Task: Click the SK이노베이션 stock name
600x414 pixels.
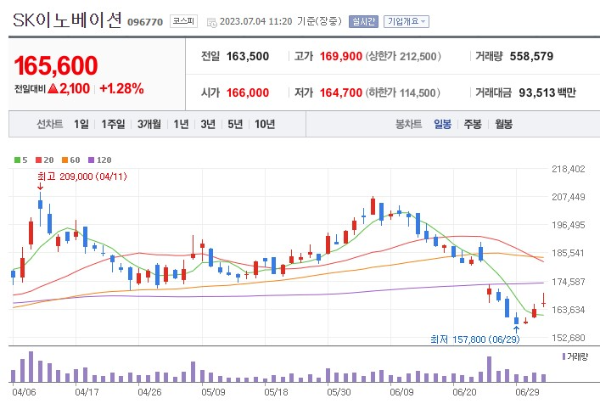Action: [x=67, y=20]
